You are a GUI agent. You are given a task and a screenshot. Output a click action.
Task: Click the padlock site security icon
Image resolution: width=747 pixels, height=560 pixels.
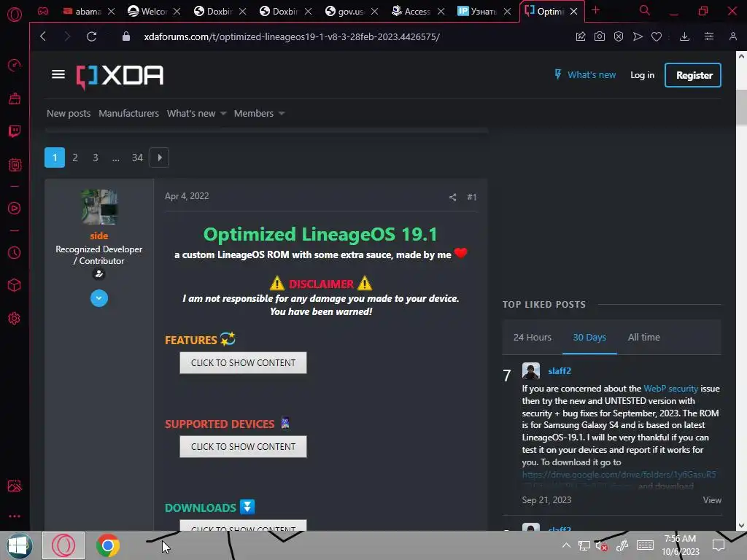(125, 36)
